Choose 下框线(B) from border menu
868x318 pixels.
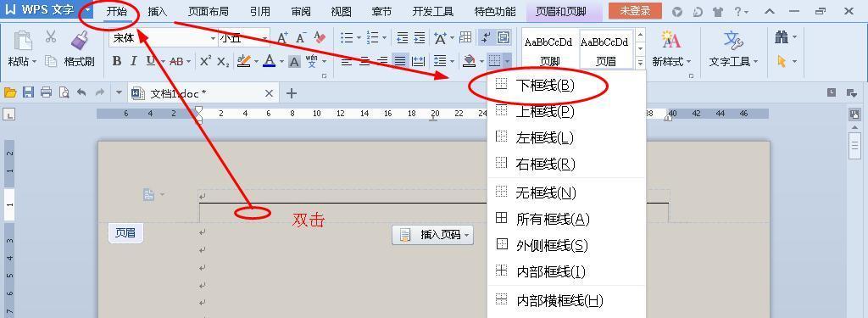click(565, 86)
